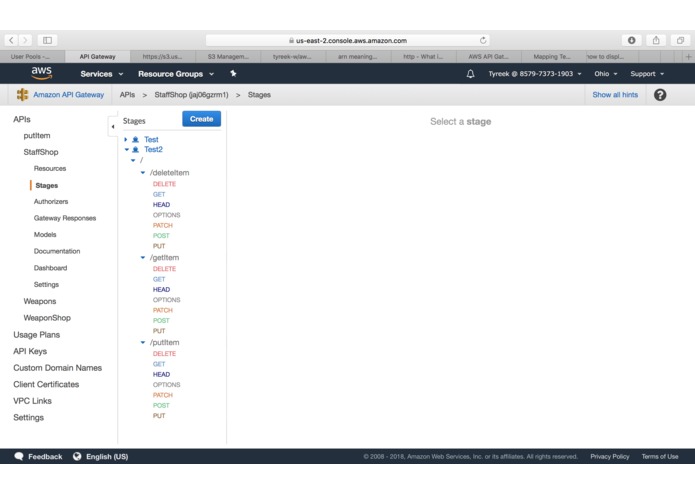Open Custom Domain Names in sidebar
Viewport: 695px width, 494px height.
pyautogui.click(x=57, y=368)
